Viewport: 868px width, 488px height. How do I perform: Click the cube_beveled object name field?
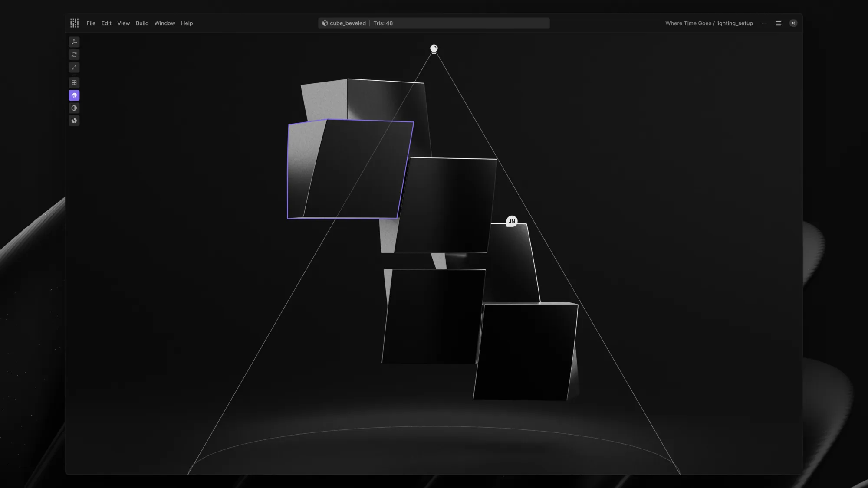347,23
